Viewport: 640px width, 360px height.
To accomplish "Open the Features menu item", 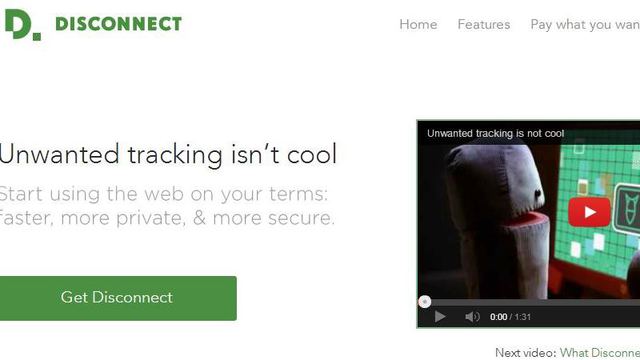I will pos(484,24).
